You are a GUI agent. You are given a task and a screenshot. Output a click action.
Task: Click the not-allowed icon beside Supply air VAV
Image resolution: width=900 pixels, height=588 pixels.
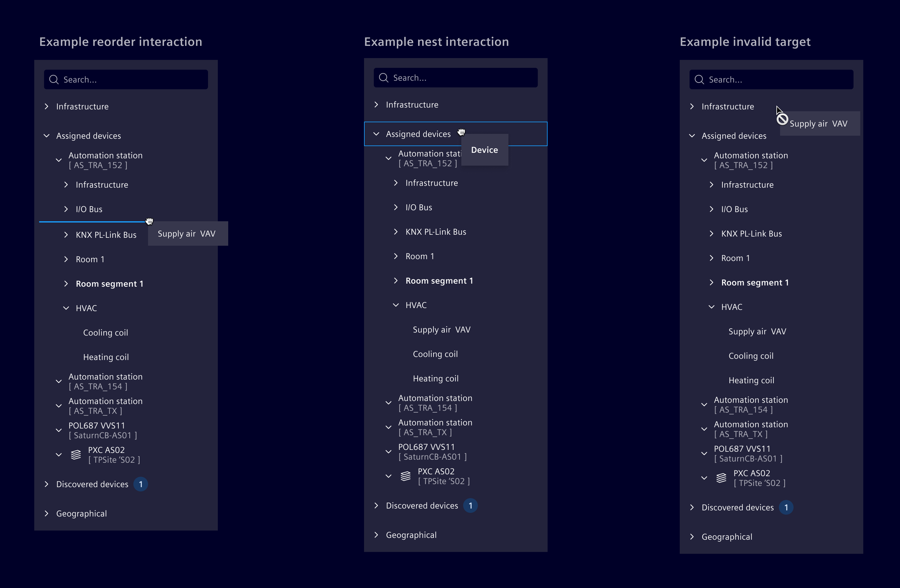tap(782, 119)
